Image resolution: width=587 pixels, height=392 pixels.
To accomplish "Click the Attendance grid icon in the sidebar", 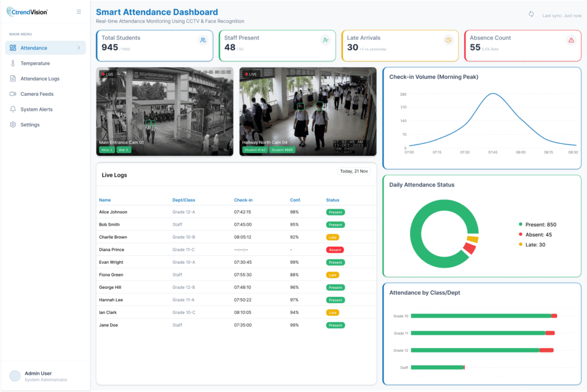I will pos(13,48).
